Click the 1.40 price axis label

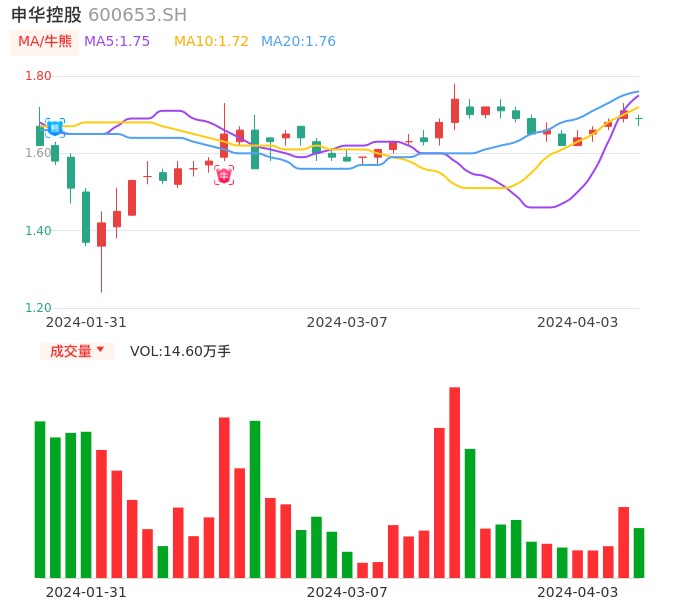click(x=38, y=231)
